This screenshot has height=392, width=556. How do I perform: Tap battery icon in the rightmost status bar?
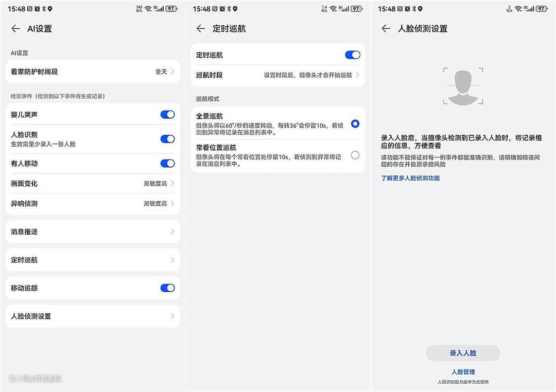pyautogui.click(x=541, y=9)
